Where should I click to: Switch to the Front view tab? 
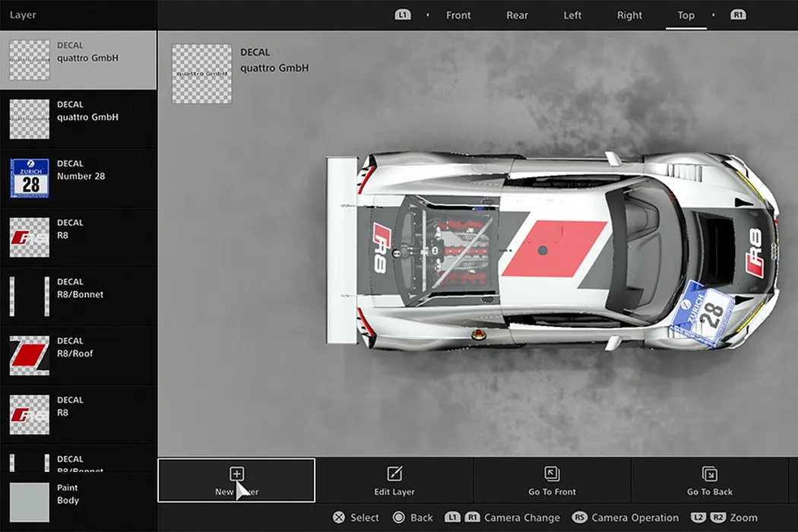tap(458, 15)
